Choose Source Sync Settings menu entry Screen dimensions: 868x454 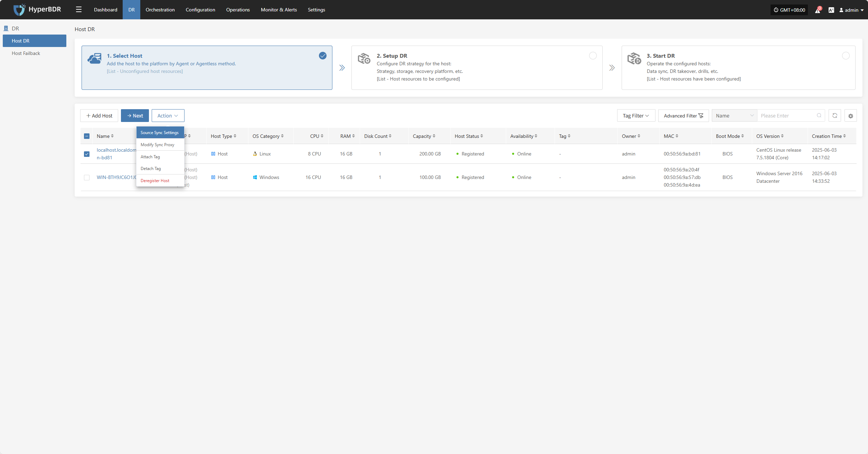[x=160, y=133]
